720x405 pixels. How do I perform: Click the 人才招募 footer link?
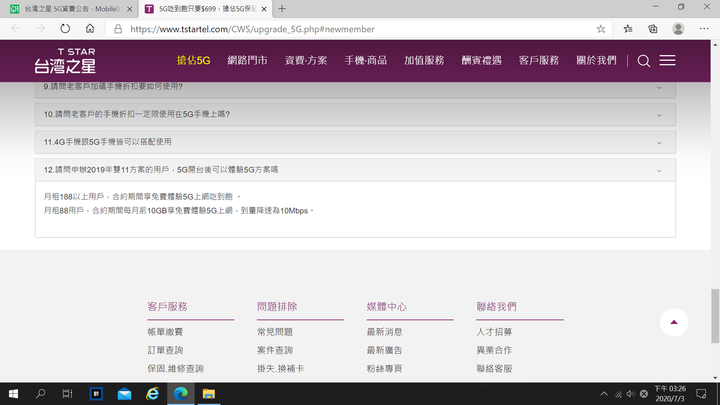pos(494,332)
